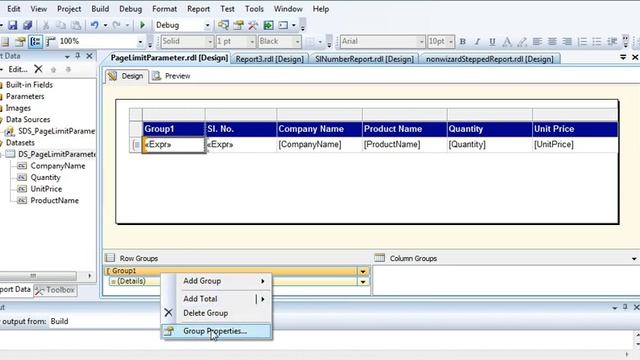Screen dimensions: 640x360
Task: Open the Debug configuration dropdown
Action: pos(207,25)
